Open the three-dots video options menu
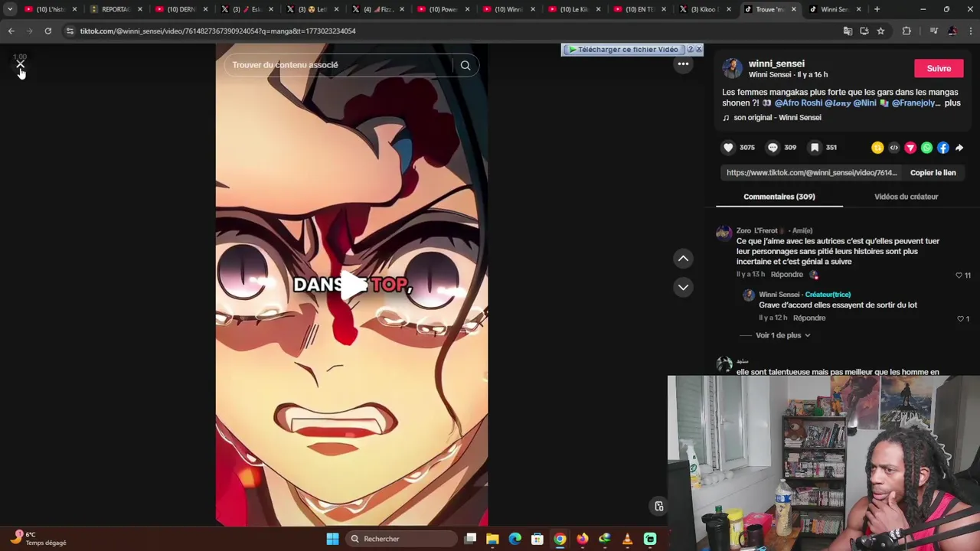980x551 pixels. [683, 64]
